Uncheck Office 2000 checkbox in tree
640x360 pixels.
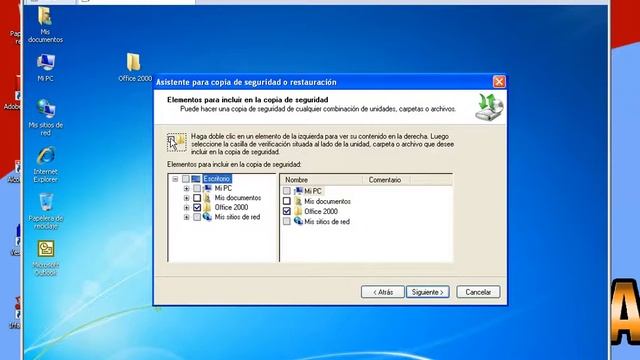click(x=197, y=207)
